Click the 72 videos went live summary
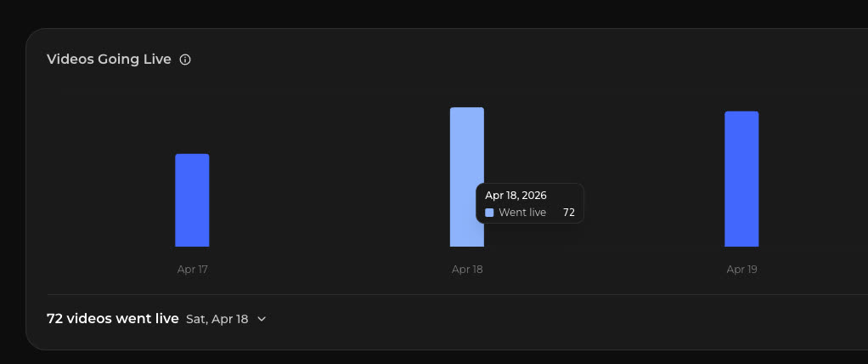This screenshot has width=868, height=364. click(x=113, y=319)
